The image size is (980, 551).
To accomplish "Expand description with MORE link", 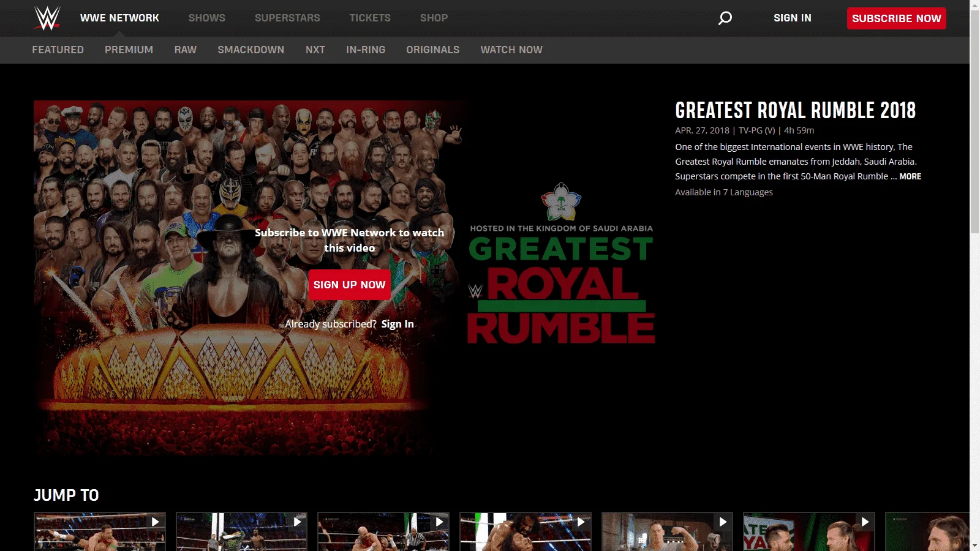I will pyautogui.click(x=910, y=176).
